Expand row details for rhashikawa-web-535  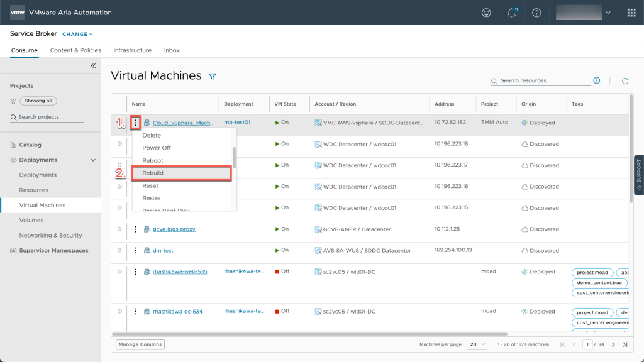click(x=119, y=271)
